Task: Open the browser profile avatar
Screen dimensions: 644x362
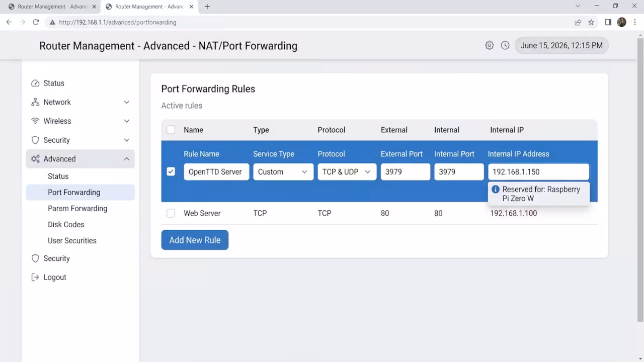Action: click(x=621, y=22)
